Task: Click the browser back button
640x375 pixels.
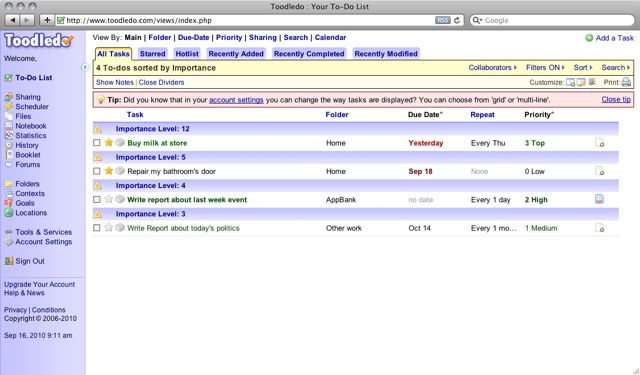Action: (x=13, y=20)
